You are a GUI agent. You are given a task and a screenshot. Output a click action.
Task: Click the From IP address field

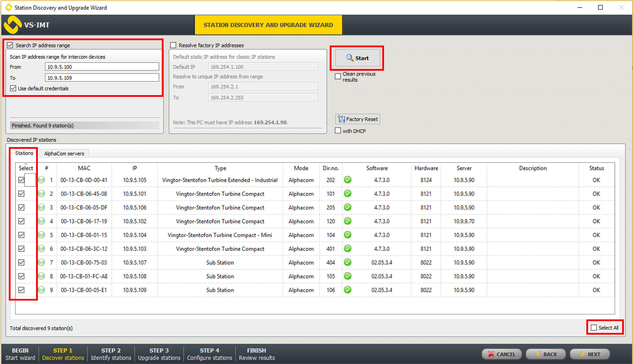coord(102,67)
